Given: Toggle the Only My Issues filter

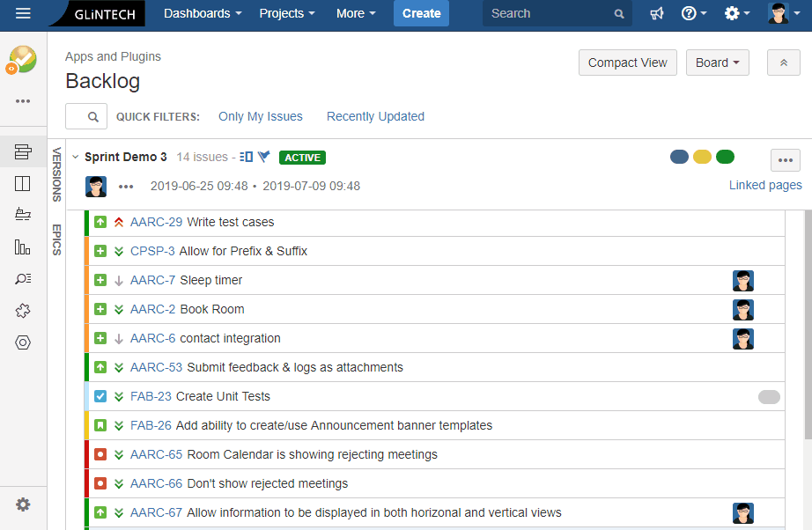Looking at the screenshot, I should tap(261, 116).
